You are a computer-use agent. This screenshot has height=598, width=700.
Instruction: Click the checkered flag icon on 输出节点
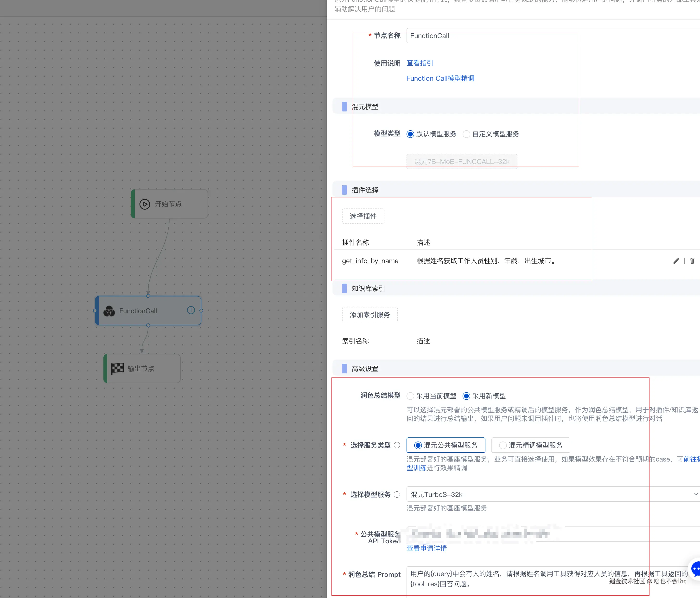(117, 368)
